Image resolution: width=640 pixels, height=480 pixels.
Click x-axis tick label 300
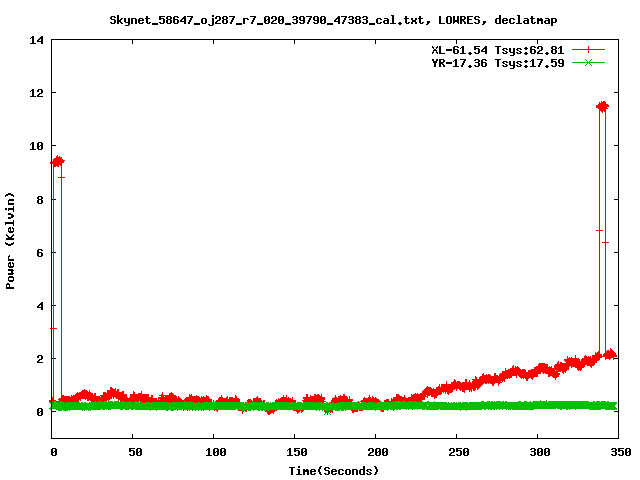[x=540, y=452]
